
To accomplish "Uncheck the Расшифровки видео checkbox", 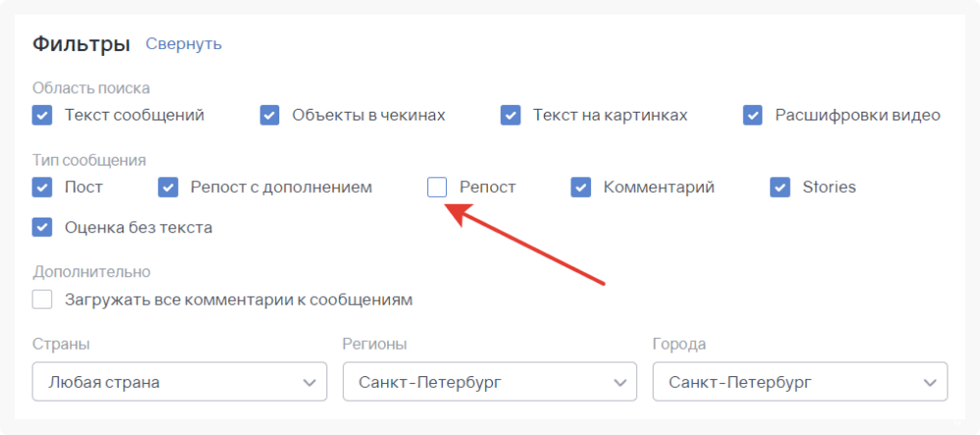I will [x=753, y=116].
